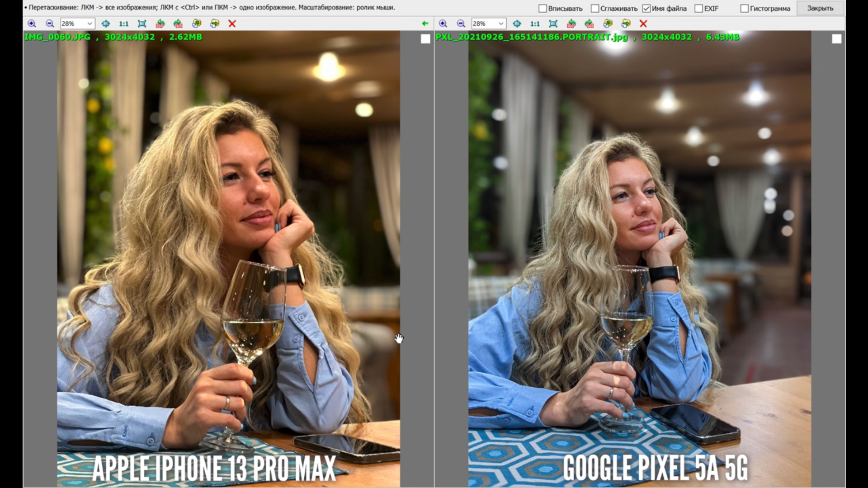Zoom out on the PXL PORTRAIT pane
The image size is (868, 488).
(x=461, y=23)
